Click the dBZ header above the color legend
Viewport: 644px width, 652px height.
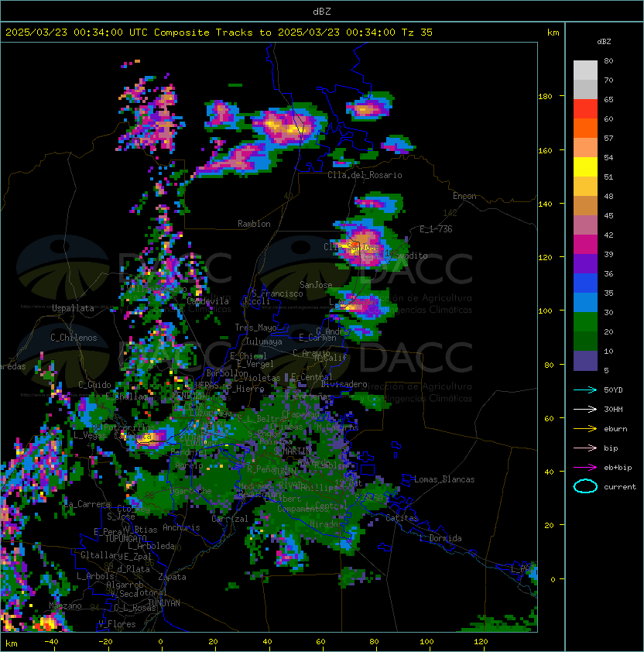[604, 42]
